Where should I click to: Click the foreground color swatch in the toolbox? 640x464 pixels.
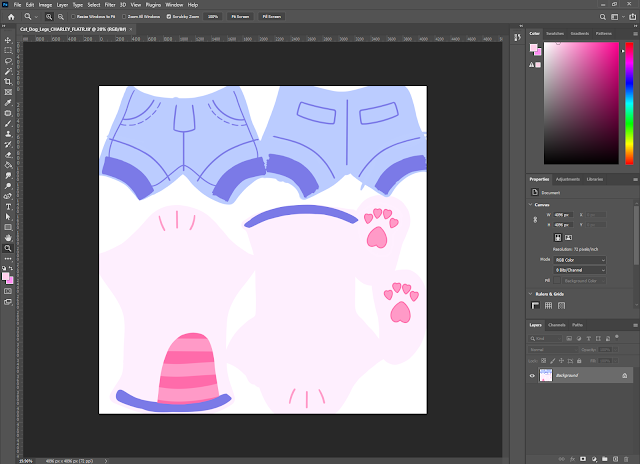[6, 276]
